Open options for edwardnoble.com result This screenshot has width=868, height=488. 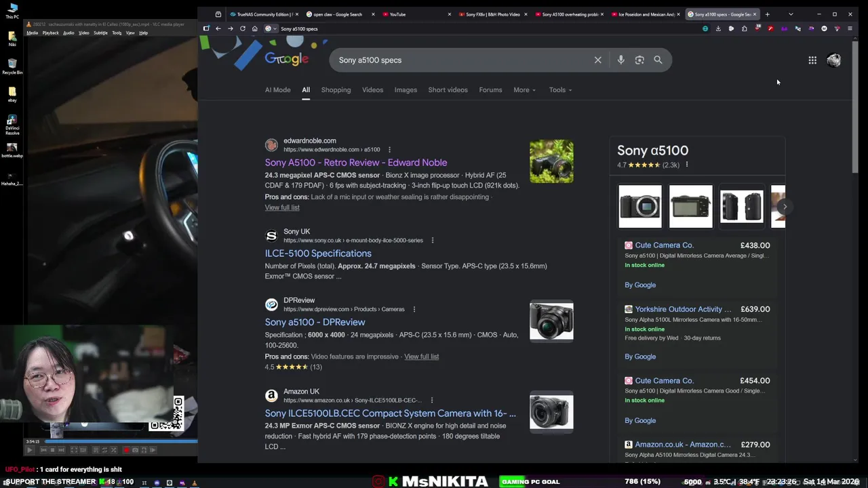[389, 150]
